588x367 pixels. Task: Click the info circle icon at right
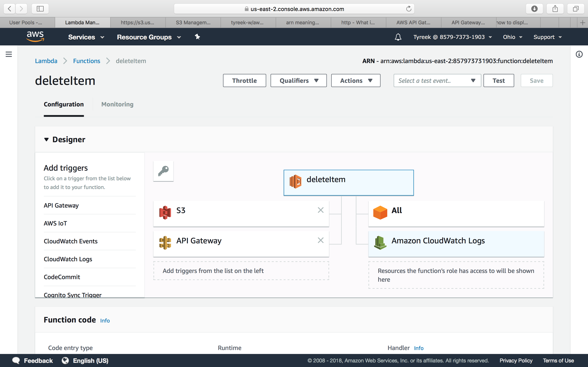pos(579,54)
